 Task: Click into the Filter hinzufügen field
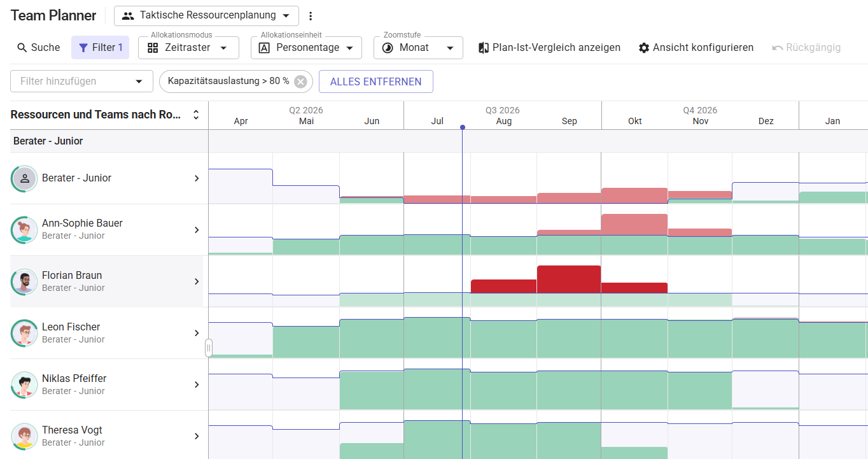(x=81, y=81)
